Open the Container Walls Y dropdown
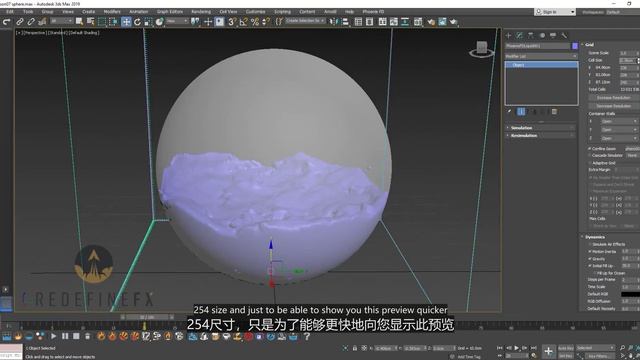The height and width of the screenshot is (360, 640). [x=619, y=130]
